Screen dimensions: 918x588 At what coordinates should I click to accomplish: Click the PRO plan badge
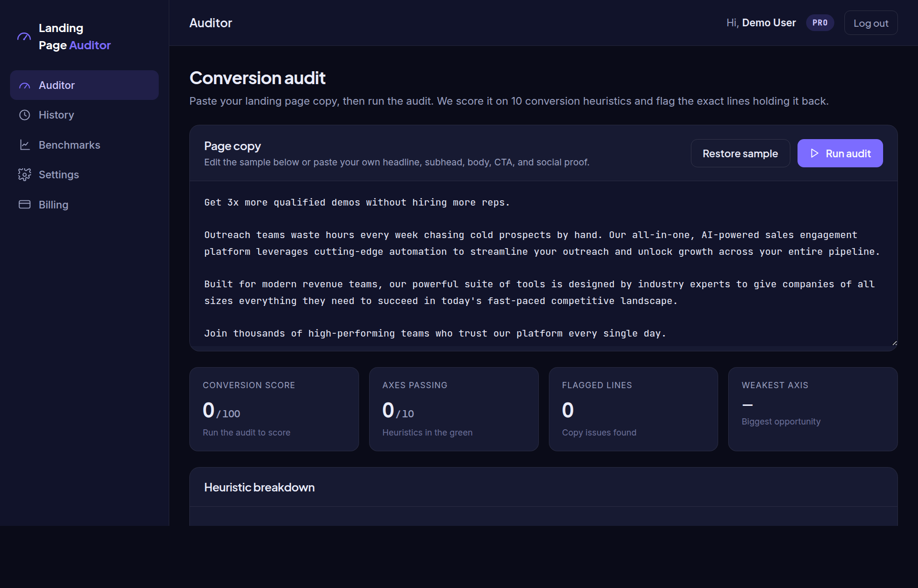pyautogui.click(x=820, y=23)
